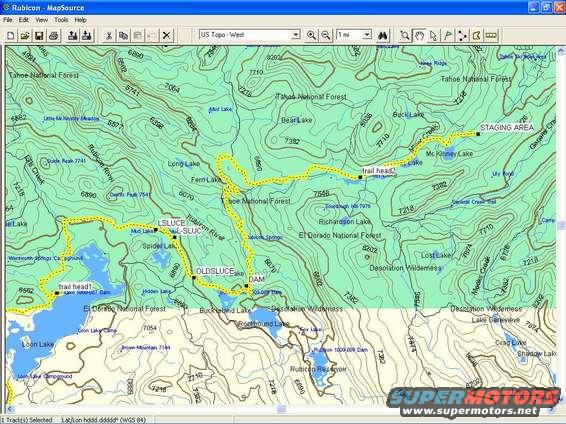Open the 1 mi zoom scale dropdown
Viewport: 566px width, 424px height.
coord(367,35)
